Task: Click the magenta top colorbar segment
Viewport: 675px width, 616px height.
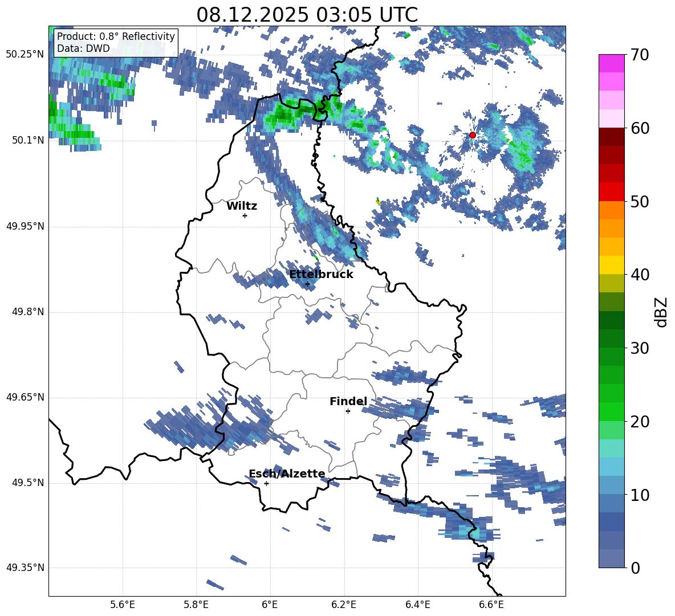Action: 611,63
